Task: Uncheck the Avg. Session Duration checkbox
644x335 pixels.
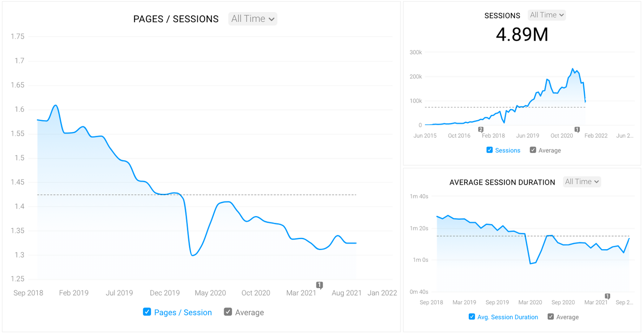Action: [x=471, y=317]
